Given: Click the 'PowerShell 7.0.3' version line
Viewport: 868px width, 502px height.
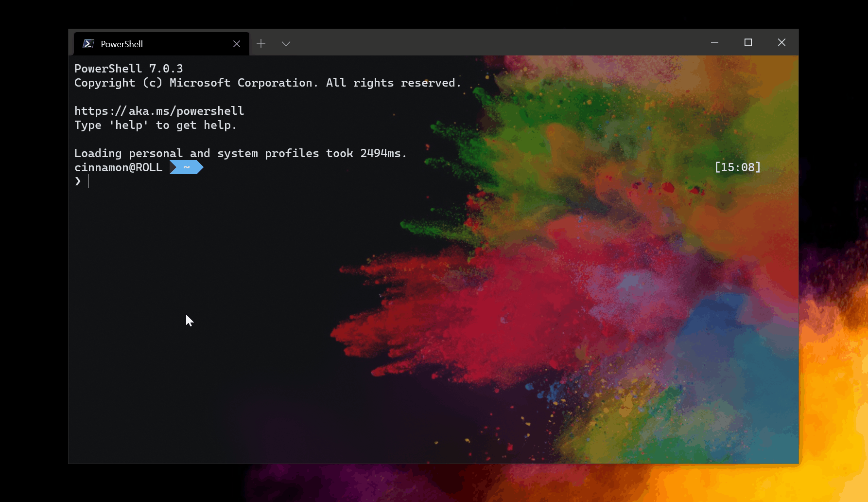Looking at the screenshot, I should coord(129,69).
